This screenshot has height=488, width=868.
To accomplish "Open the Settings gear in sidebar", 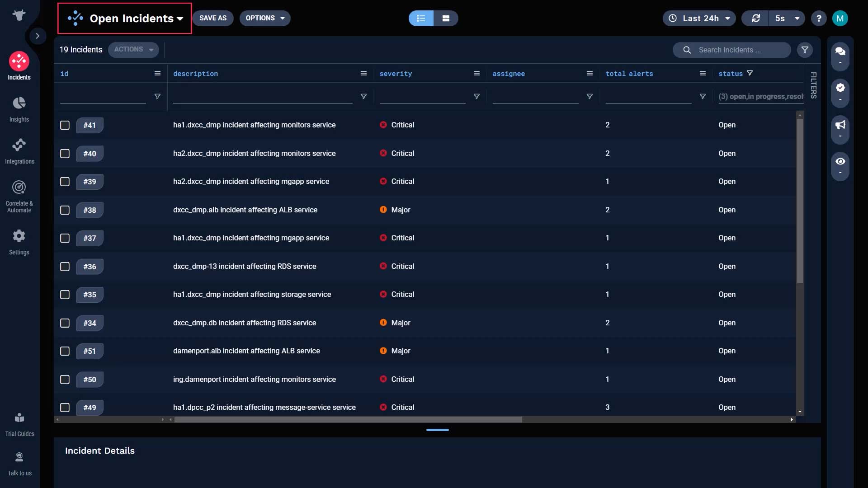I will click(x=19, y=242).
